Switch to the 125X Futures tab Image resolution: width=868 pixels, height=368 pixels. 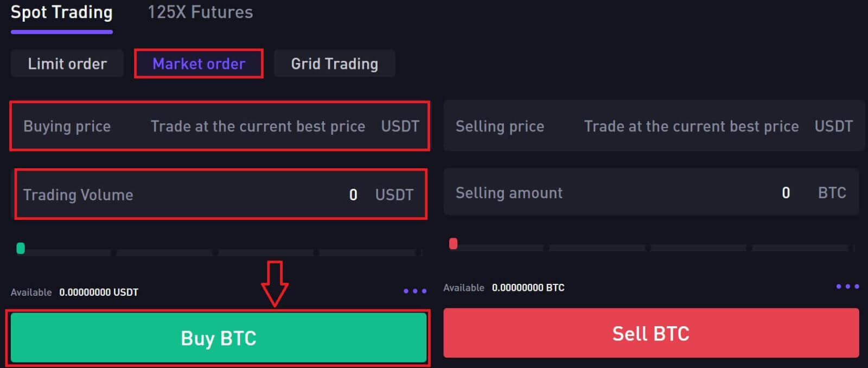[199, 12]
